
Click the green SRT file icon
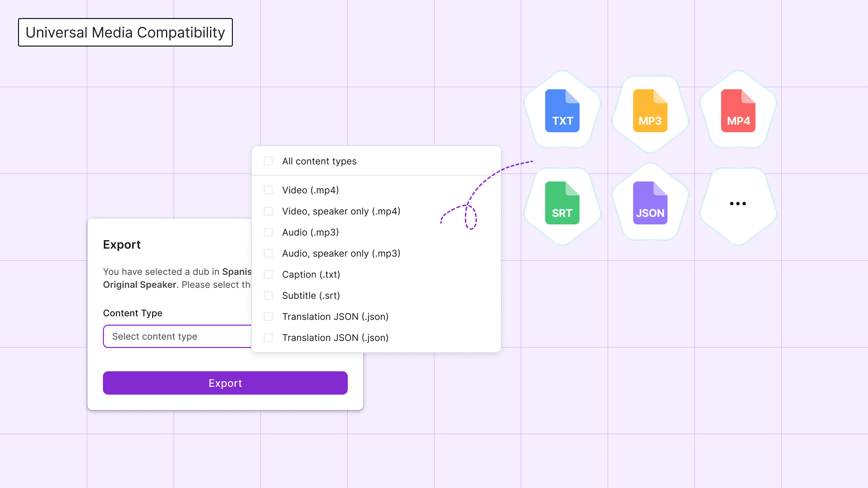click(562, 203)
